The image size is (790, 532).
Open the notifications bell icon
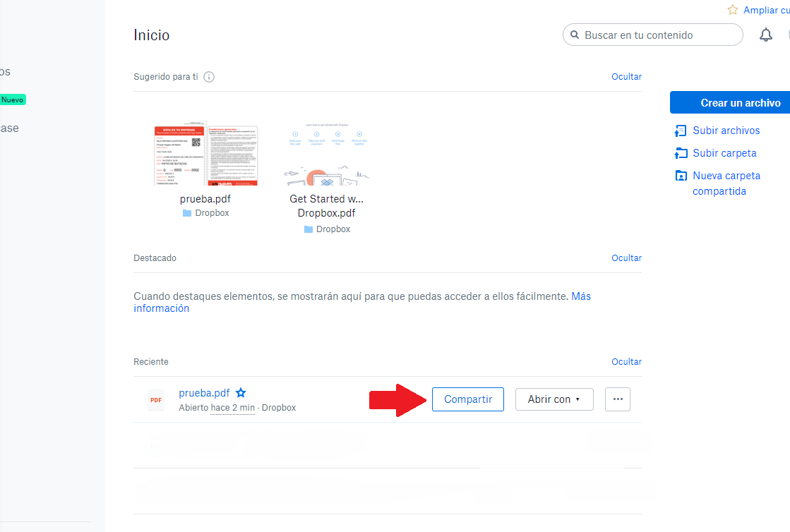click(766, 35)
